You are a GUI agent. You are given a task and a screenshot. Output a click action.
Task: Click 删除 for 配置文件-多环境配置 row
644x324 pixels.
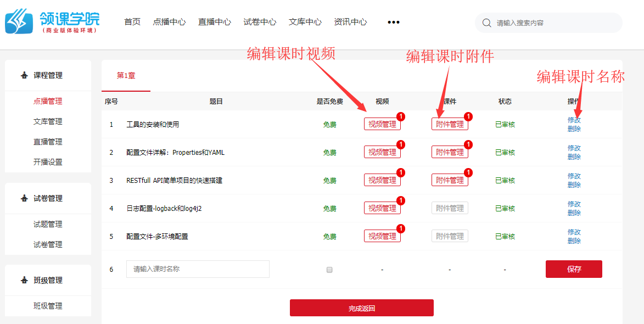[x=574, y=241]
